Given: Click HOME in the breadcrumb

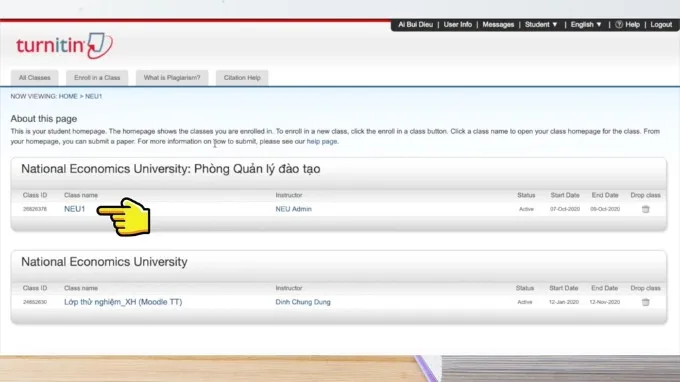Looking at the screenshot, I should click(68, 96).
